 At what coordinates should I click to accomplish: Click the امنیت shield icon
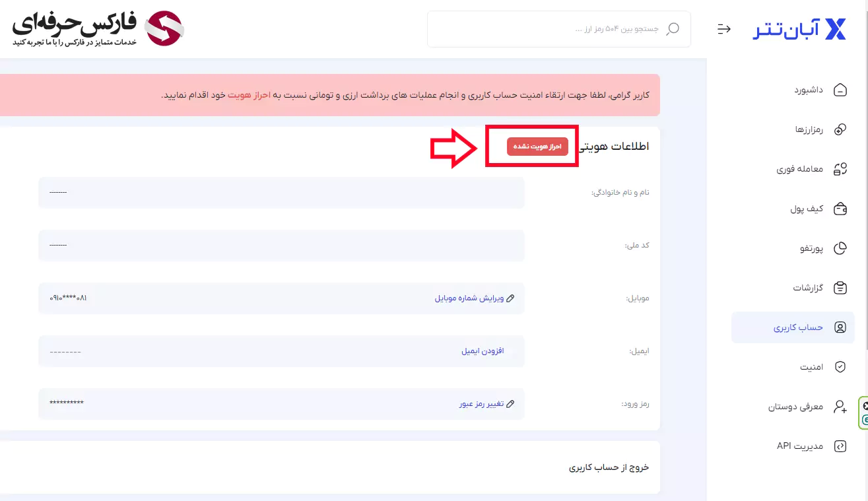pos(840,367)
